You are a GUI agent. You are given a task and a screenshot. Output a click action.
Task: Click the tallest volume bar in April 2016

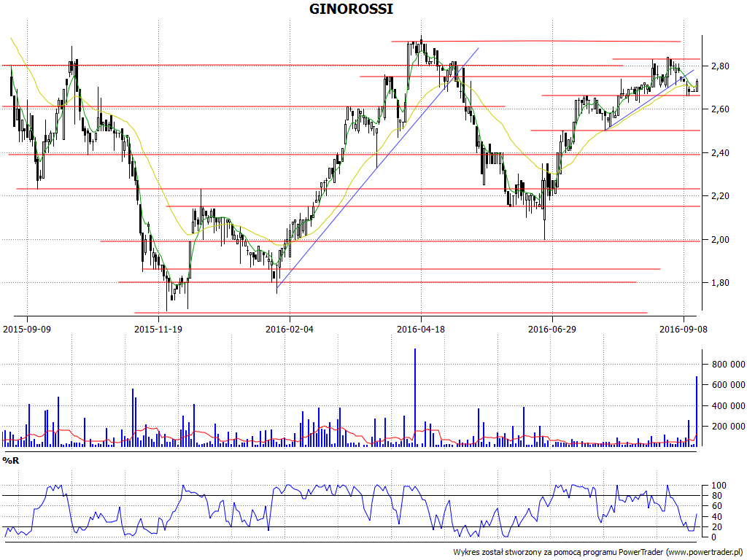[x=415, y=397]
